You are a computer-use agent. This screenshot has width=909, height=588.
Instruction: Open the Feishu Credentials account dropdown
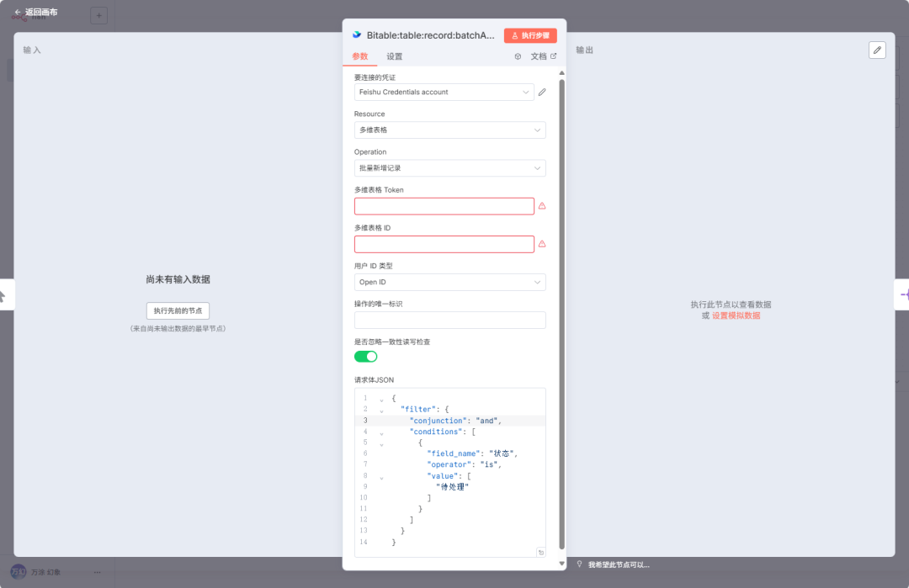pos(444,92)
